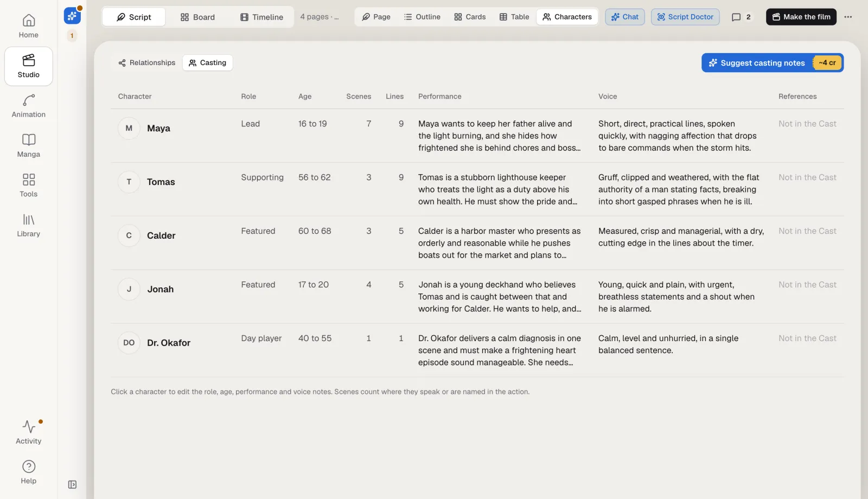Switch to the Board tab
This screenshot has width=868, height=499.
tap(197, 17)
